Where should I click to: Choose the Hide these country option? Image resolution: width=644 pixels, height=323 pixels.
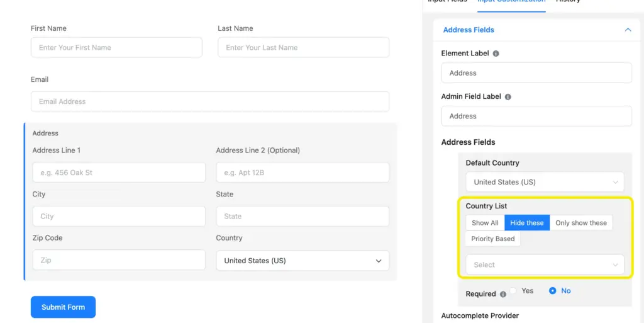point(526,223)
